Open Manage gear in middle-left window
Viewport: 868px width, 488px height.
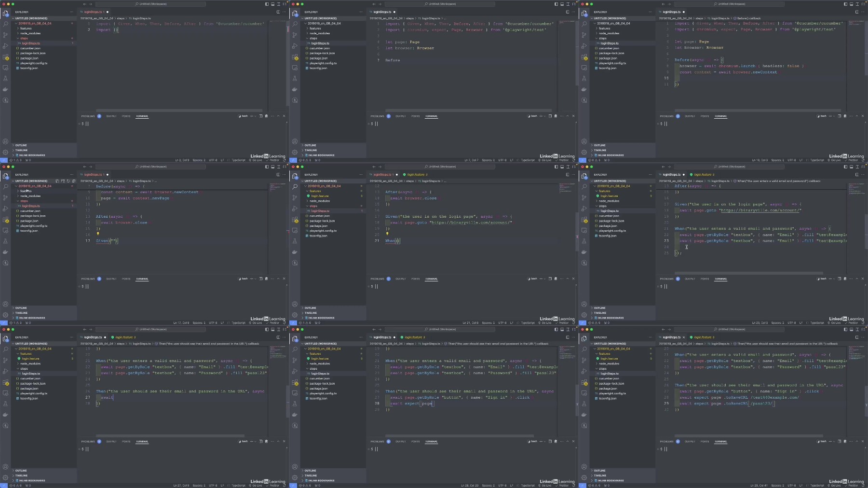coord(6,315)
